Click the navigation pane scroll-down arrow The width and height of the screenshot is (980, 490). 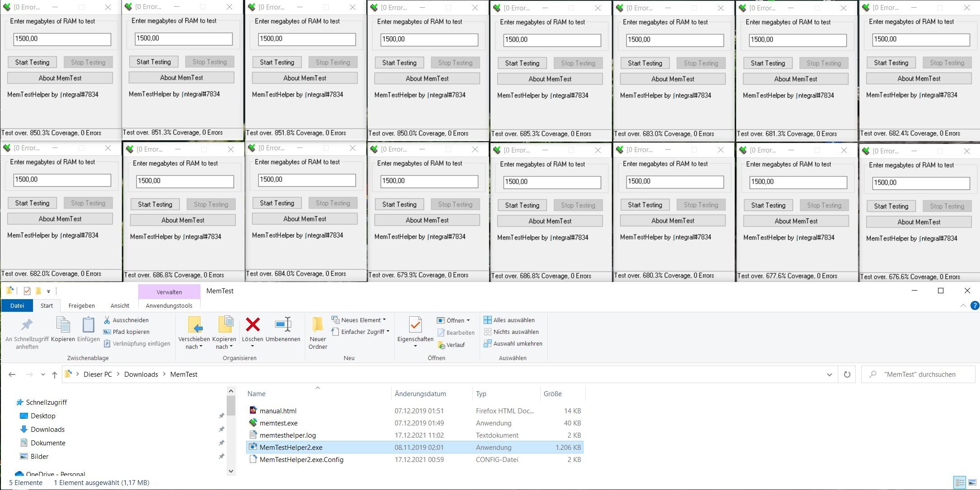(231, 471)
